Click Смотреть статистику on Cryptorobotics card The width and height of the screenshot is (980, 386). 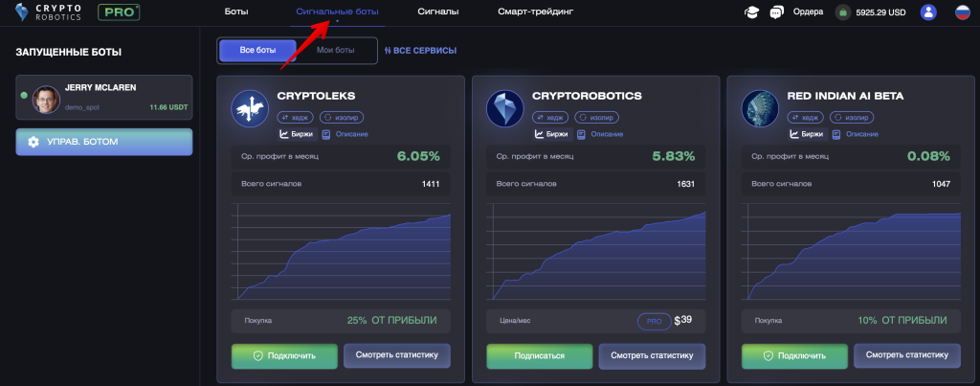pos(652,355)
